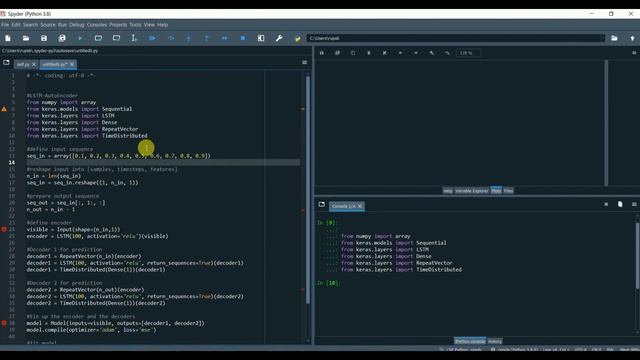Click the breakpoint marker on line 24

click(x=4, y=229)
